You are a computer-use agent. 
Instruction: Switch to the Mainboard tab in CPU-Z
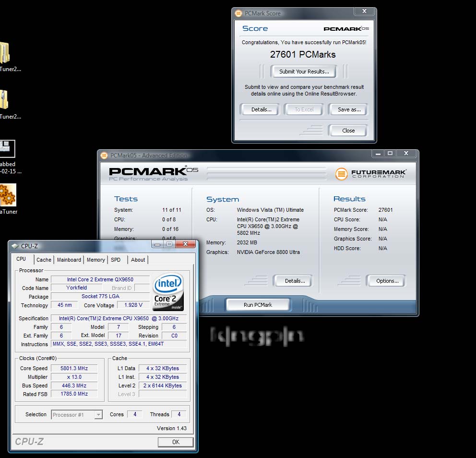point(69,260)
